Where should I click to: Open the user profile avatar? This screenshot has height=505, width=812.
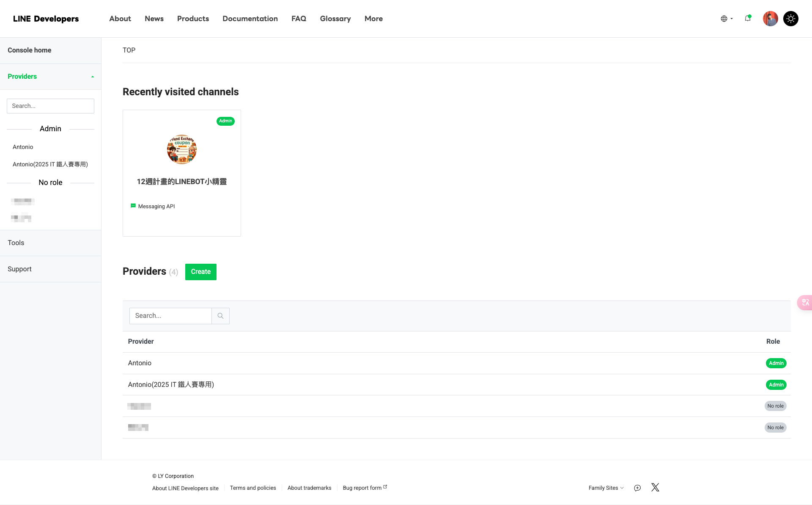click(770, 19)
